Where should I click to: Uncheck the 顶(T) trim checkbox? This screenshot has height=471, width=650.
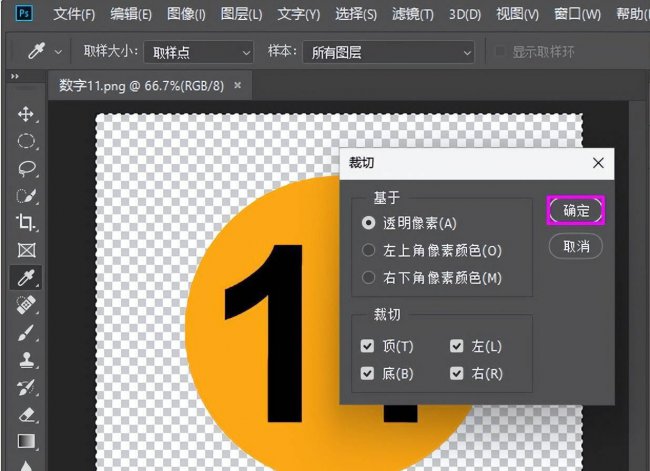367,346
